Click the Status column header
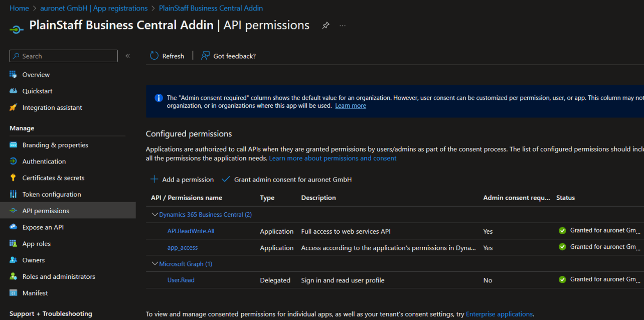 tap(565, 198)
